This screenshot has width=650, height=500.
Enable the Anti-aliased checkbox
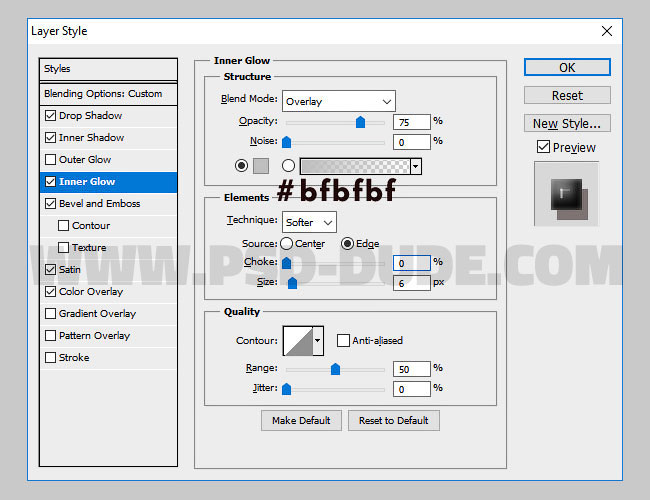pos(343,340)
